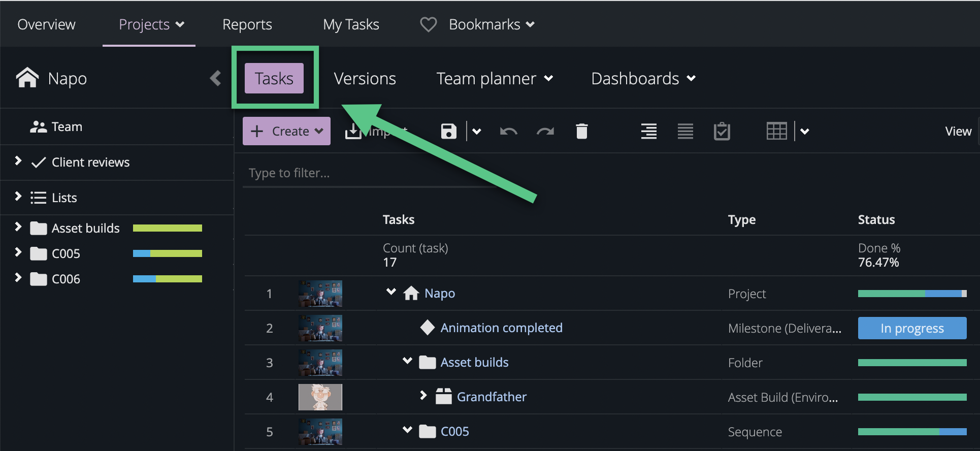This screenshot has width=980, height=451.
Task: Click the Status column header
Action: (876, 219)
